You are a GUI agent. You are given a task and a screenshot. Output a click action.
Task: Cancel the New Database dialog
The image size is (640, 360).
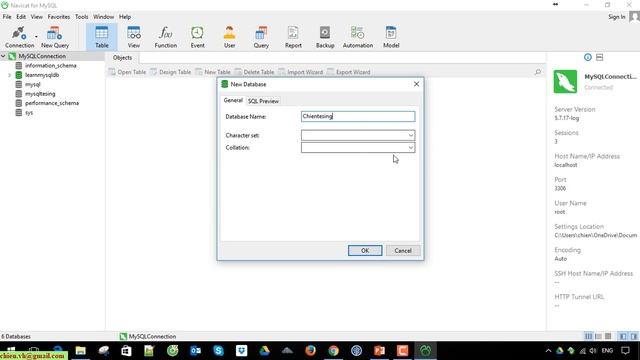[403, 251]
